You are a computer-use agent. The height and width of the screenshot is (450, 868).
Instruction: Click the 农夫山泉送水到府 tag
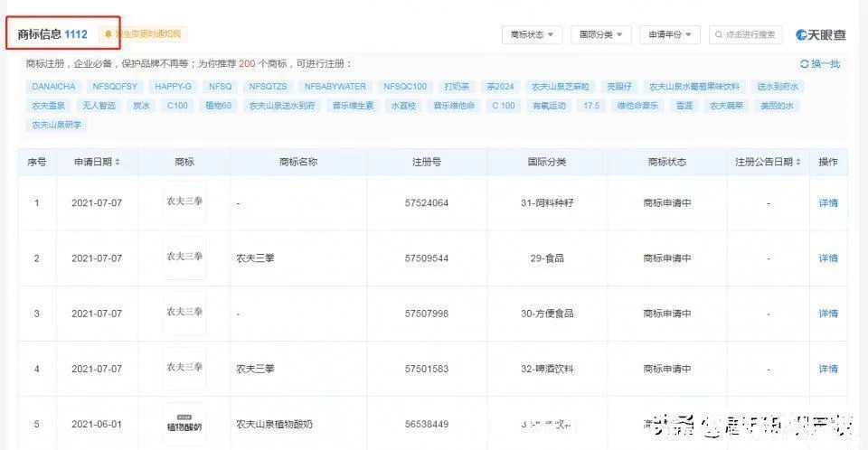click(x=282, y=106)
